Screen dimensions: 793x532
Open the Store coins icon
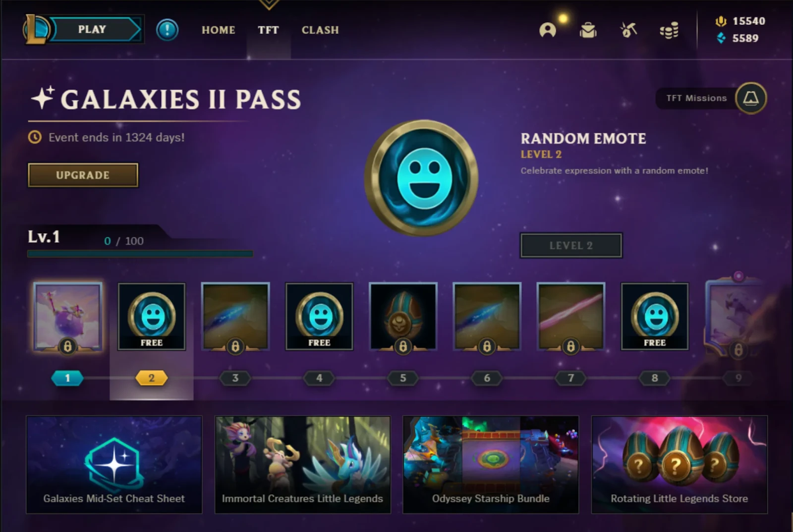pos(669,31)
